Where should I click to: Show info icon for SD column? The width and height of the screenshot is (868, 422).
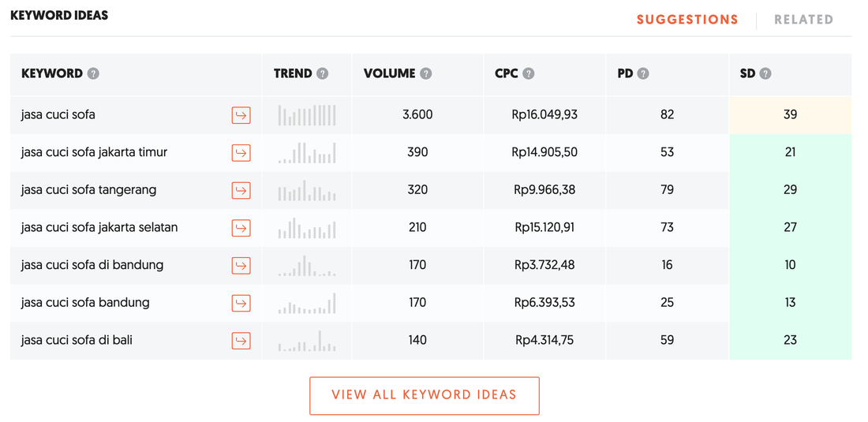pos(765,73)
